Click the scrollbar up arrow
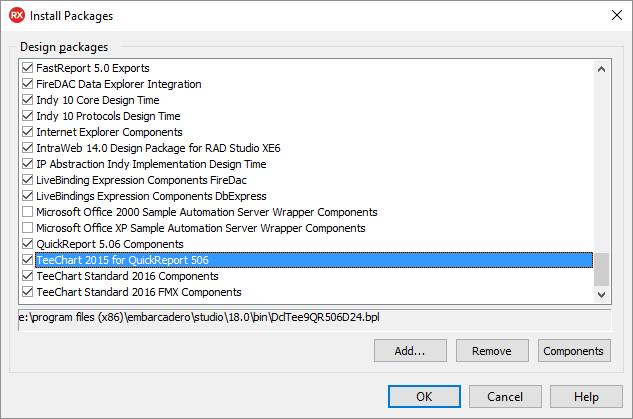The width and height of the screenshot is (633, 419). [602, 69]
